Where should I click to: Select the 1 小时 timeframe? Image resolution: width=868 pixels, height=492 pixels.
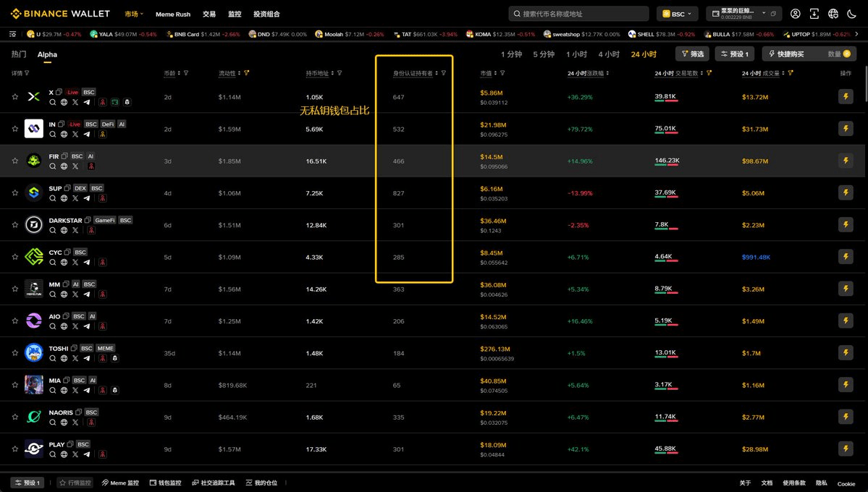[576, 54]
